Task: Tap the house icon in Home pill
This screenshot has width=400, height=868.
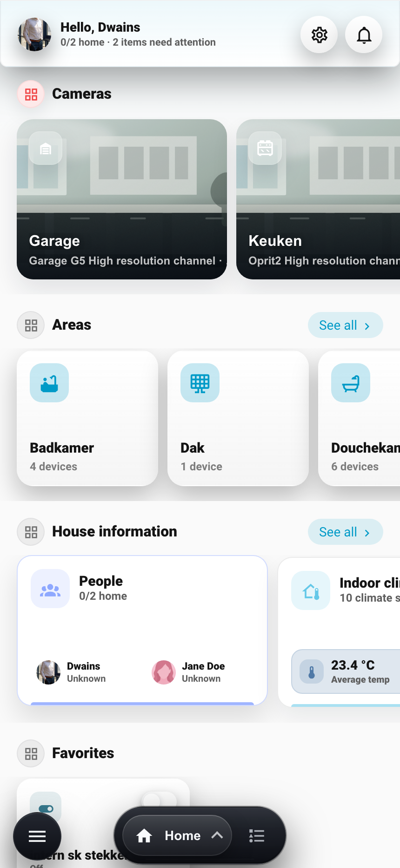Action: (x=144, y=836)
